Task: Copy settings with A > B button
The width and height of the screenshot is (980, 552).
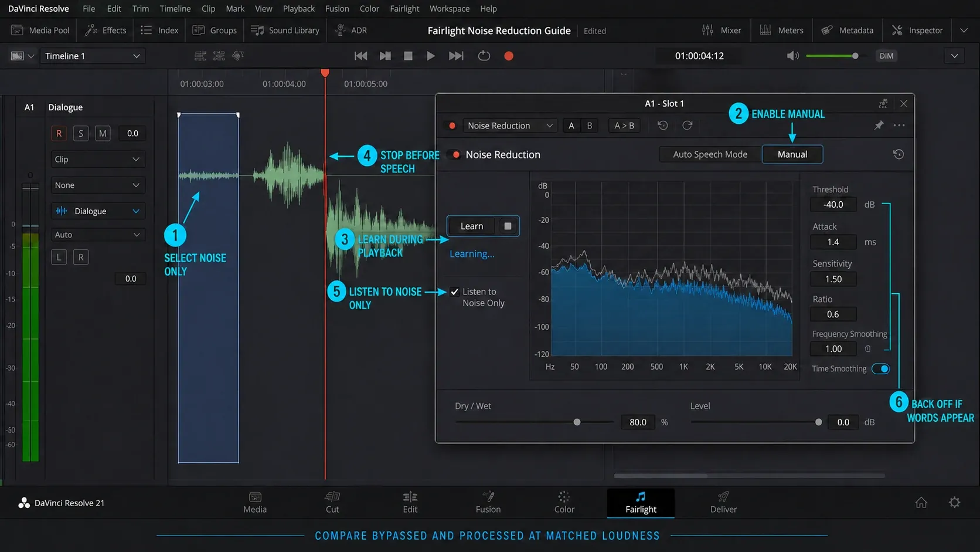Action: [x=624, y=126]
